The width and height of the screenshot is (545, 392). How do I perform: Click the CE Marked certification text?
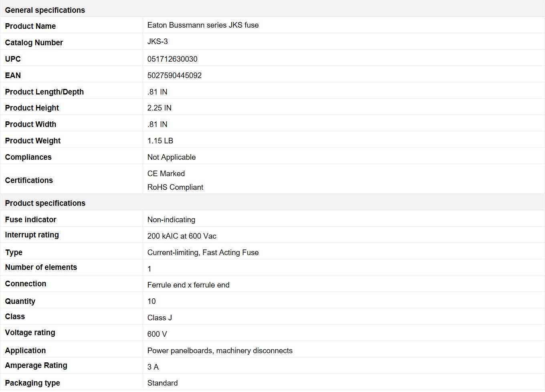tap(166, 173)
